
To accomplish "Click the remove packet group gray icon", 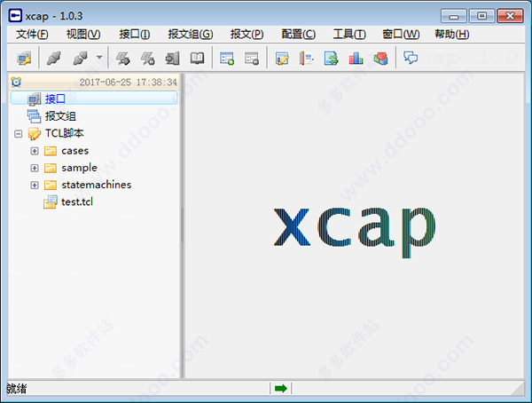I will pos(252,58).
